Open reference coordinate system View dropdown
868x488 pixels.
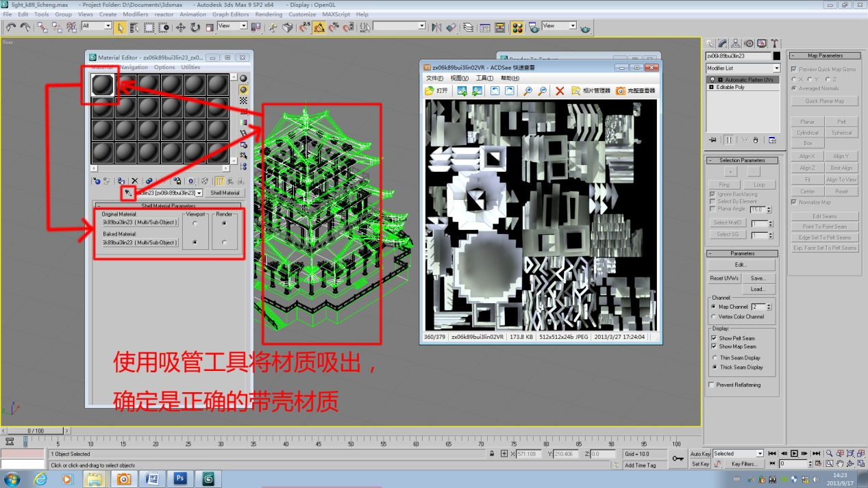(x=243, y=26)
